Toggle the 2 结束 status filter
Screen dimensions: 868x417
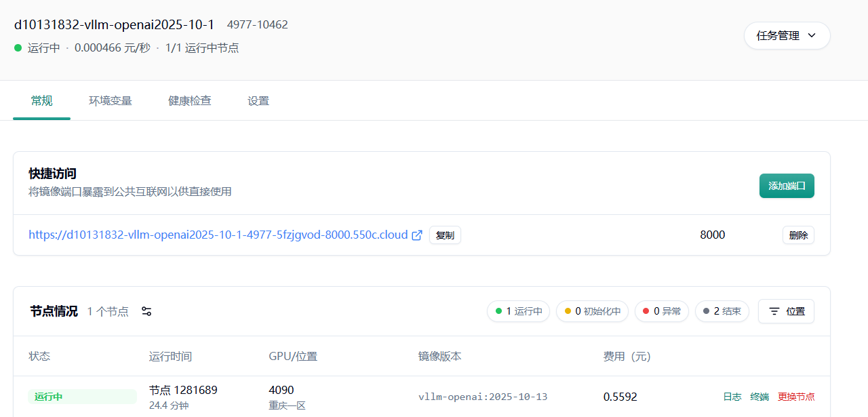[722, 311]
